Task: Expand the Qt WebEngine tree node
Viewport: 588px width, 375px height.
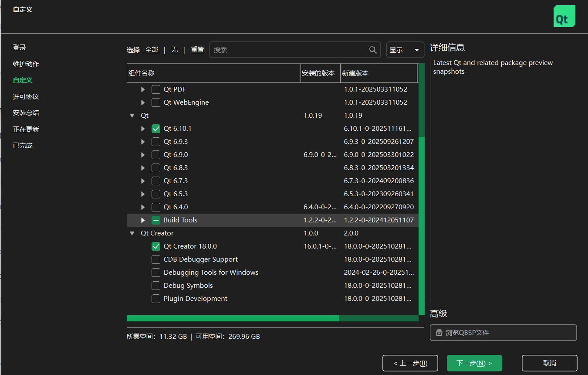Action: coord(143,102)
